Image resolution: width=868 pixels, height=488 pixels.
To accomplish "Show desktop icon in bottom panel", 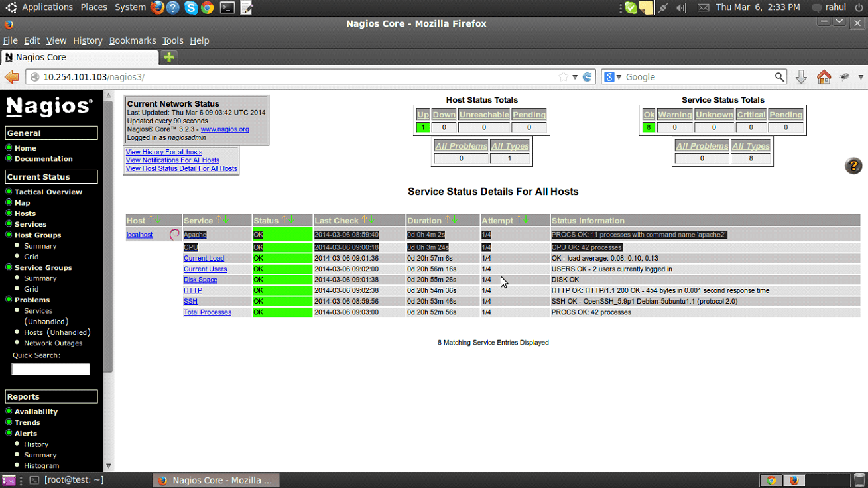I will (x=9, y=480).
